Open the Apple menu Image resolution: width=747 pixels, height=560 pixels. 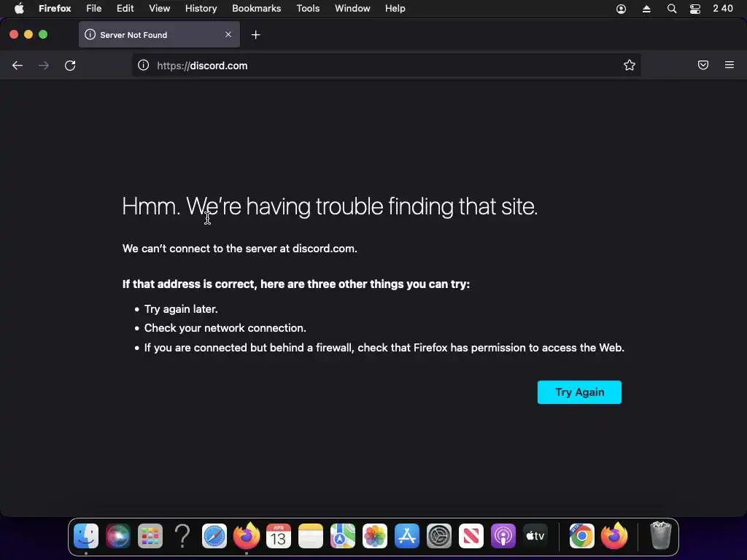(x=19, y=9)
